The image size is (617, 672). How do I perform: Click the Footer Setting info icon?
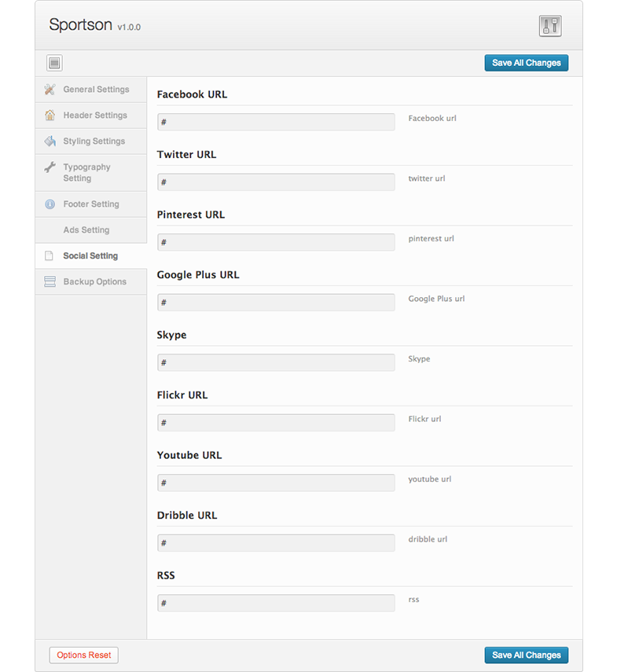[50, 204]
